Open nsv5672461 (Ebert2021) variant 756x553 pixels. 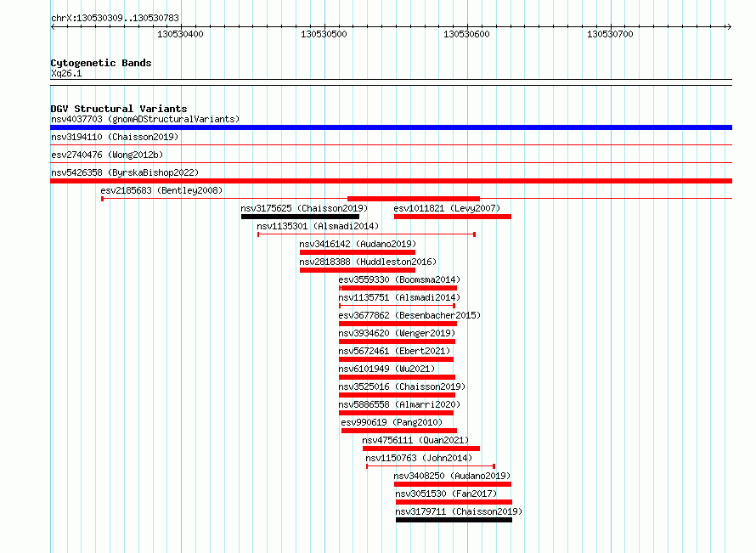pos(394,351)
